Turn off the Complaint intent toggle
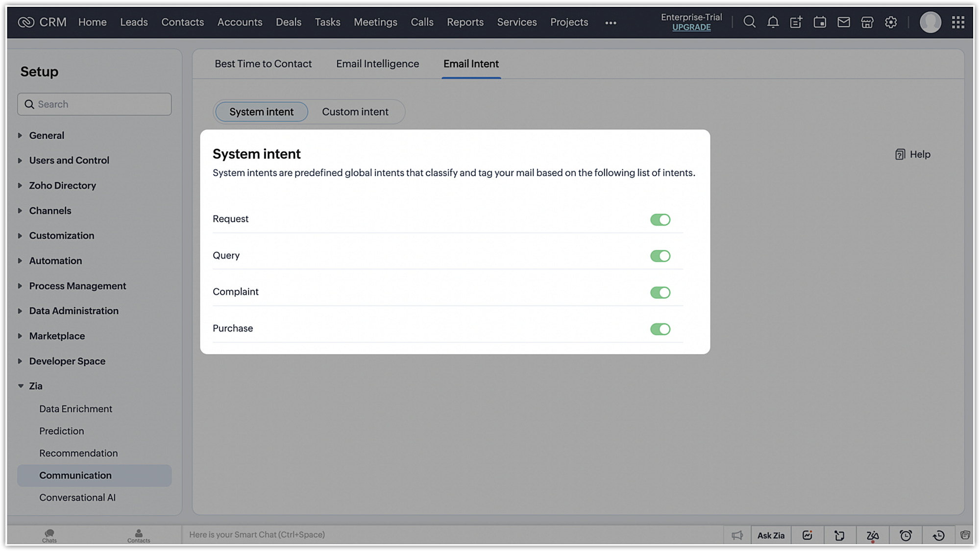Image resolution: width=980 pixels, height=551 pixels. pyautogui.click(x=660, y=292)
